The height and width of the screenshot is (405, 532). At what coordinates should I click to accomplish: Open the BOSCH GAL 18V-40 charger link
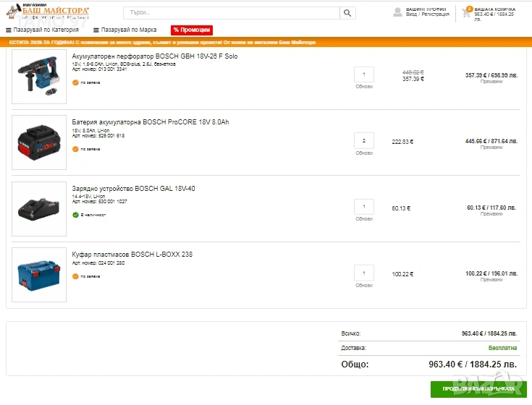pyautogui.click(x=133, y=189)
